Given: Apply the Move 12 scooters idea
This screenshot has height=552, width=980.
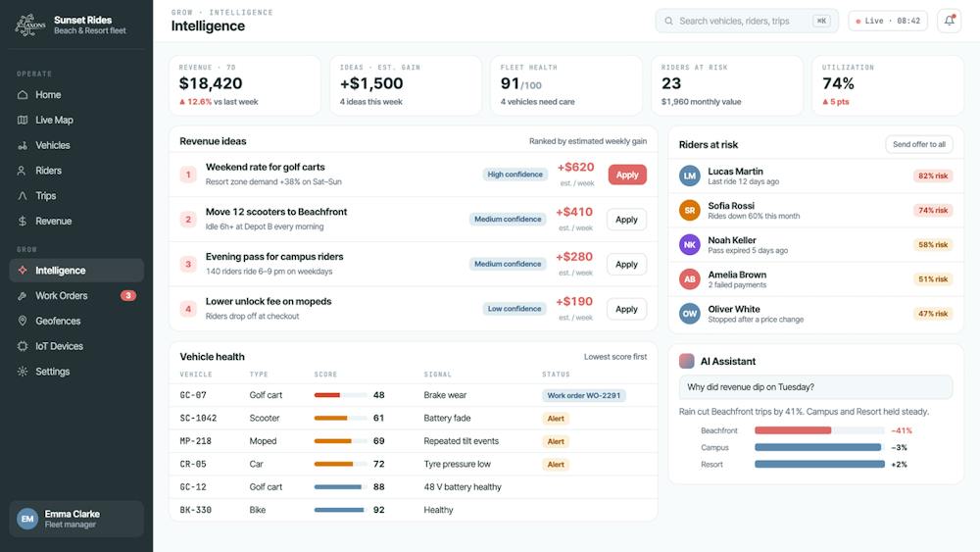Looking at the screenshot, I should (x=626, y=220).
